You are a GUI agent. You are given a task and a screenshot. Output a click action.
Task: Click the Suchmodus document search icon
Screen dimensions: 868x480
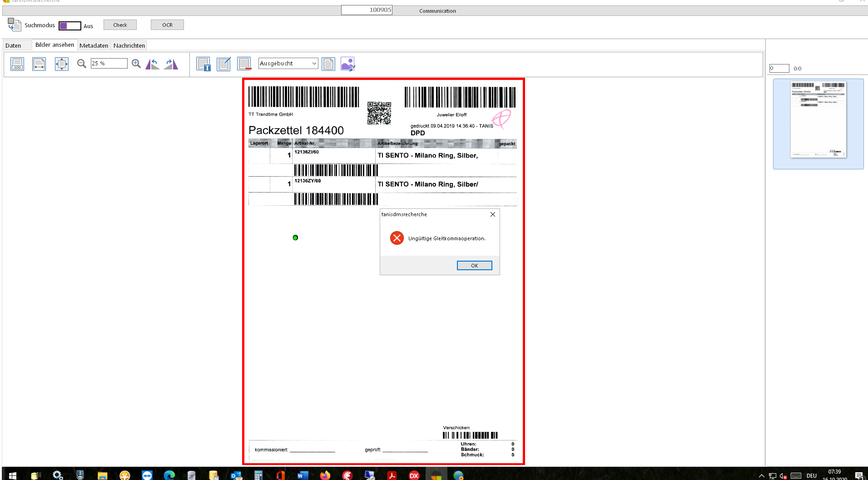(x=14, y=25)
